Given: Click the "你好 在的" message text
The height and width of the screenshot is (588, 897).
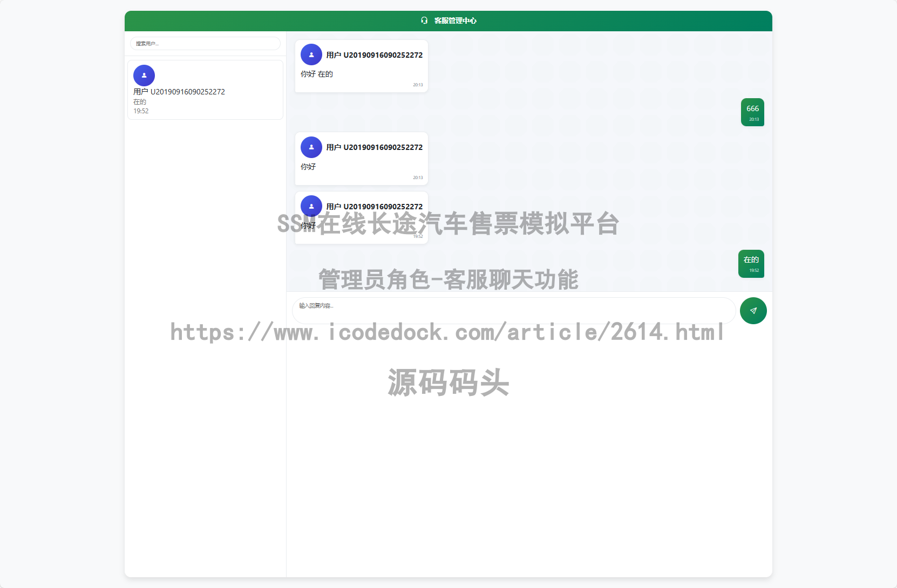Looking at the screenshot, I should (x=317, y=74).
